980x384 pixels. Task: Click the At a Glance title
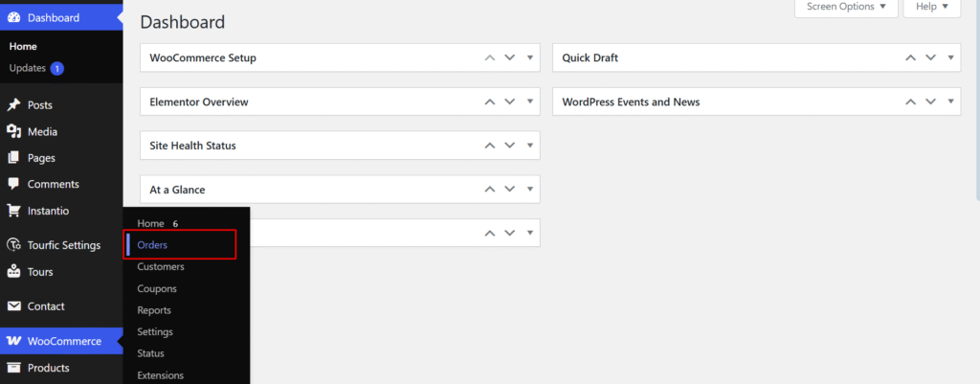point(177,189)
